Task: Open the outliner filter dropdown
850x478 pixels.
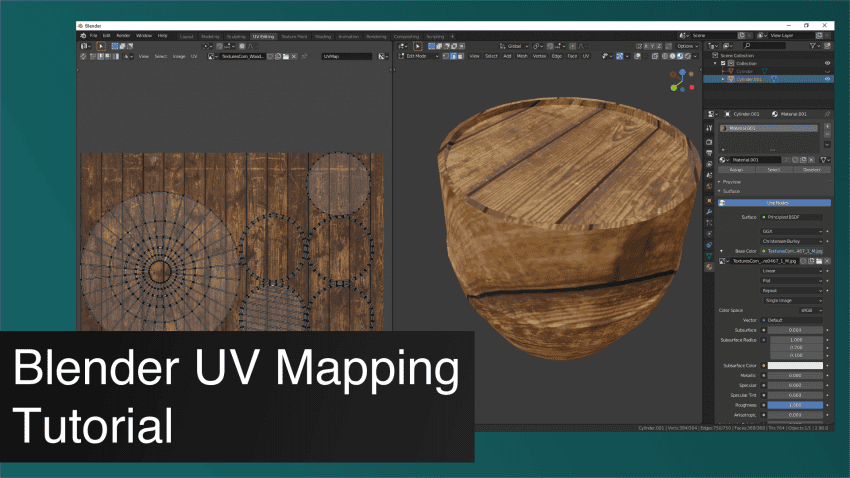Action: (814, 47)
